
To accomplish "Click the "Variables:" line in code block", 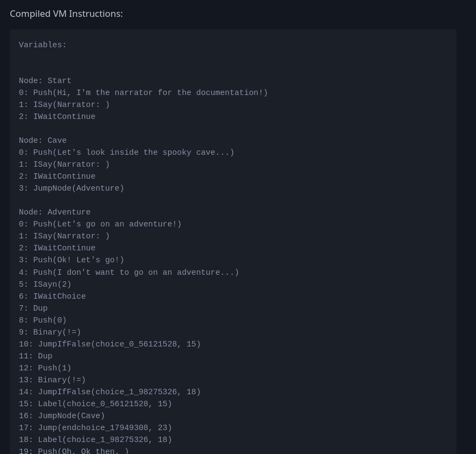I will [x=42, y=45].
